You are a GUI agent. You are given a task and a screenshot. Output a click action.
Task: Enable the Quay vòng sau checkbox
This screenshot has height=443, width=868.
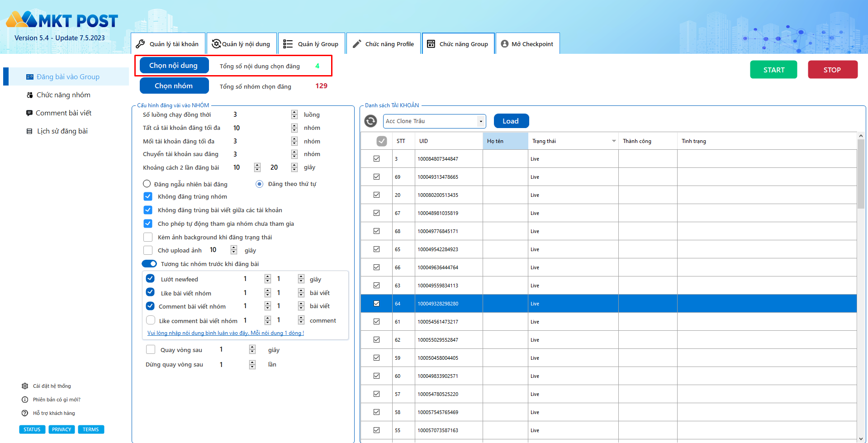151,349
